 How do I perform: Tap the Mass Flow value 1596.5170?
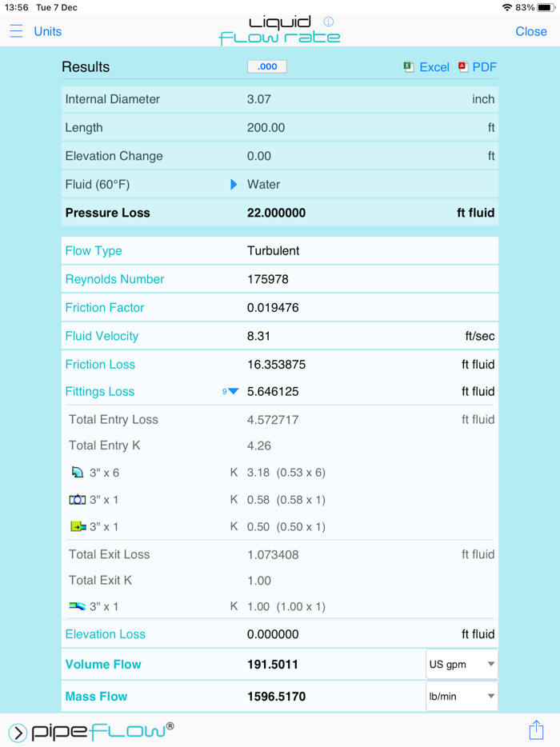(x=276, y=697)
